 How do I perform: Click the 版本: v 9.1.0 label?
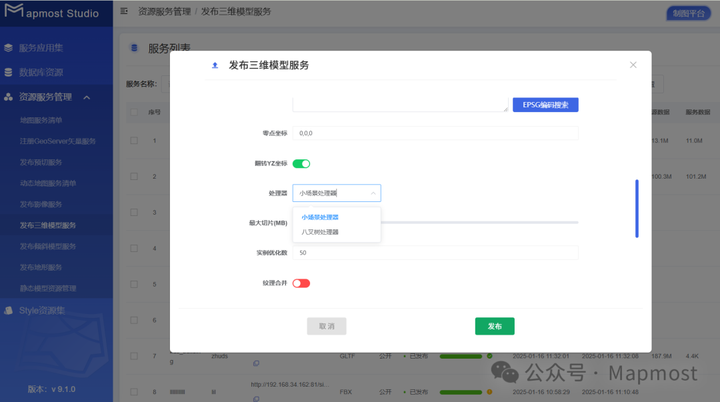[51, 389]
